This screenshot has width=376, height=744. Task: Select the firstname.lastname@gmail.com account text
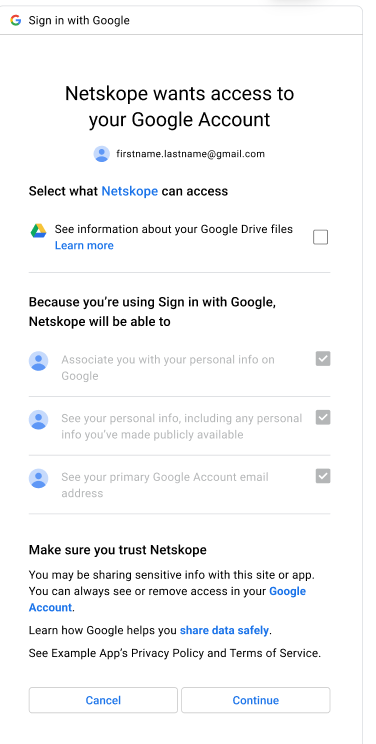190,154
